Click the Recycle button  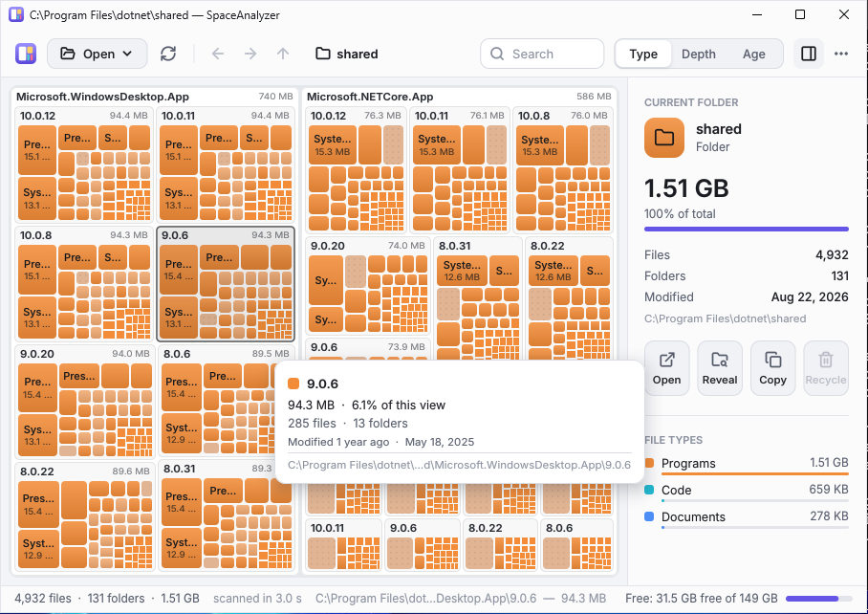pyautogui.click(x=826, y=368)
